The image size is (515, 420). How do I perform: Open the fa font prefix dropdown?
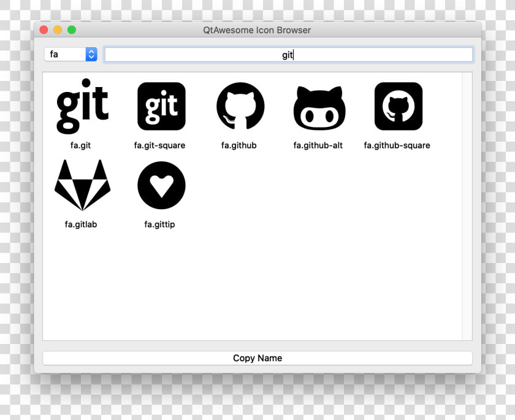pyautogui.click(x=71, y=54)
